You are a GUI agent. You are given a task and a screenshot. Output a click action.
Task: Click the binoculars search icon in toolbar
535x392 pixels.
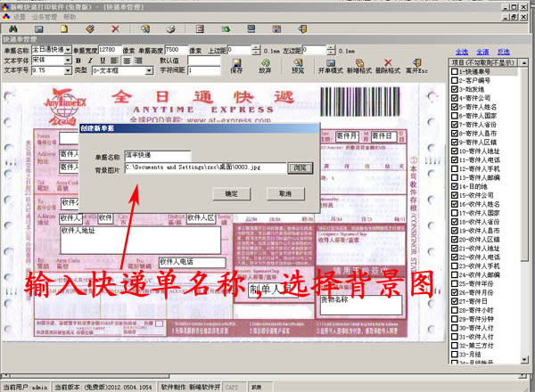(13, 29)
